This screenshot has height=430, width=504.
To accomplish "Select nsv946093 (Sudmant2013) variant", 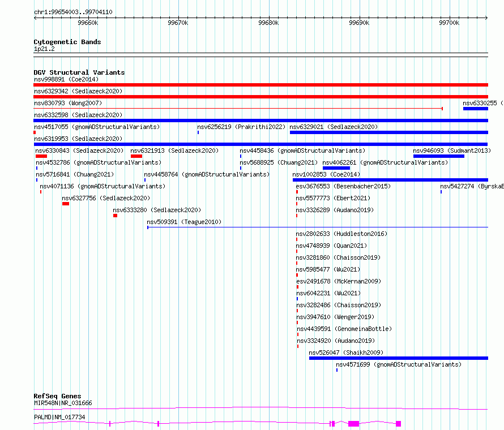I will coord(452,150).
